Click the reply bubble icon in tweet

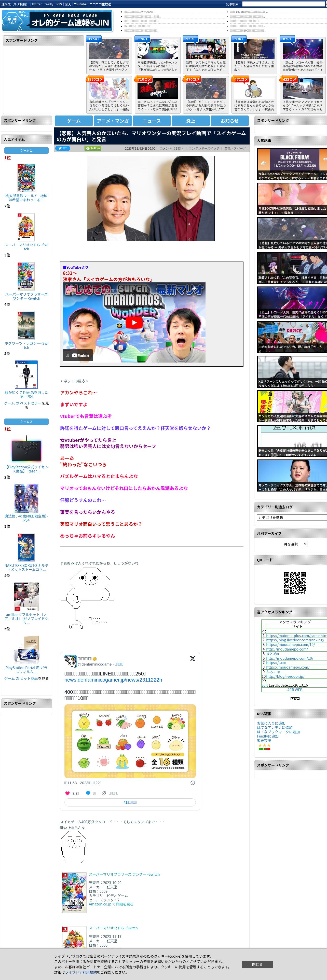click(88, 793)
